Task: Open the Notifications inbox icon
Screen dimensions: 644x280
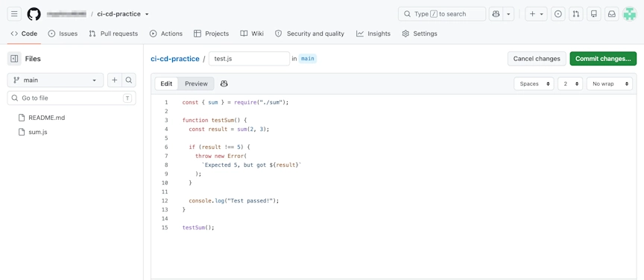Action: pyautogui.click(x=612, y=14)
